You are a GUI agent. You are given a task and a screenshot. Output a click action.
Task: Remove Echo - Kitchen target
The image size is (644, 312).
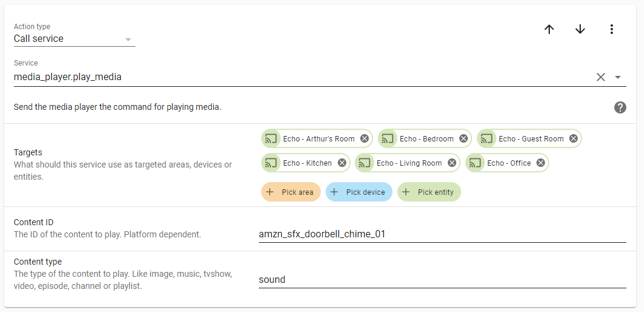342,163
